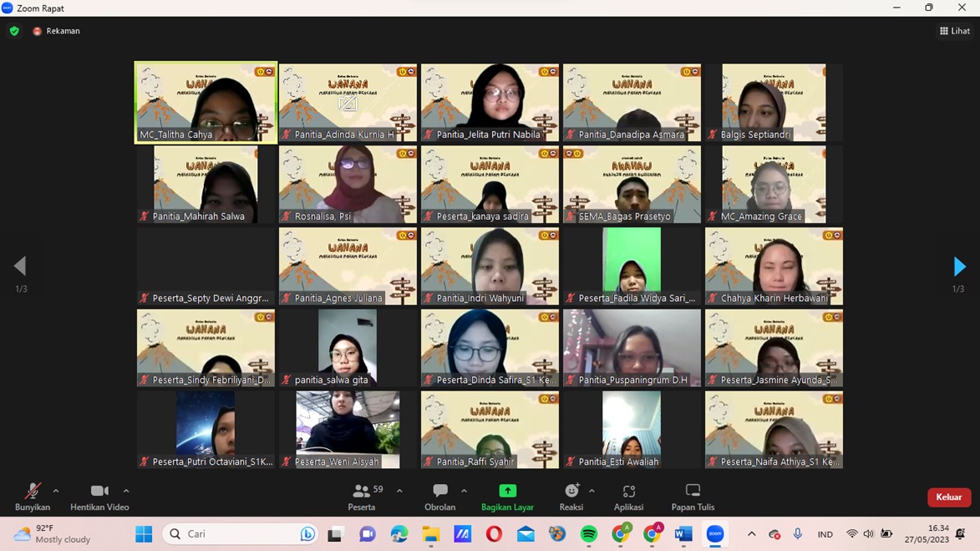Open Spotify from the taskbar

[x=589, y=533]
